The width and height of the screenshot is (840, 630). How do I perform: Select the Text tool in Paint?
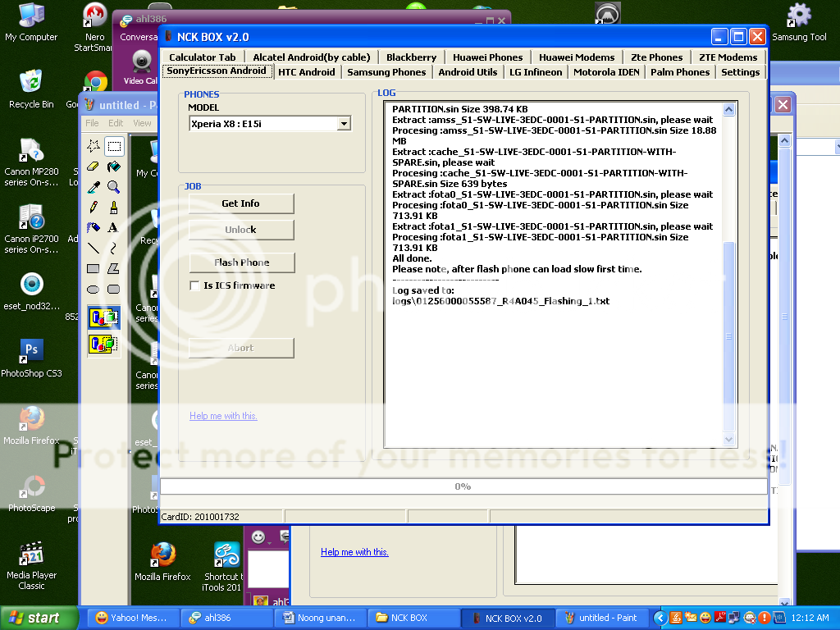click(113, 227)
